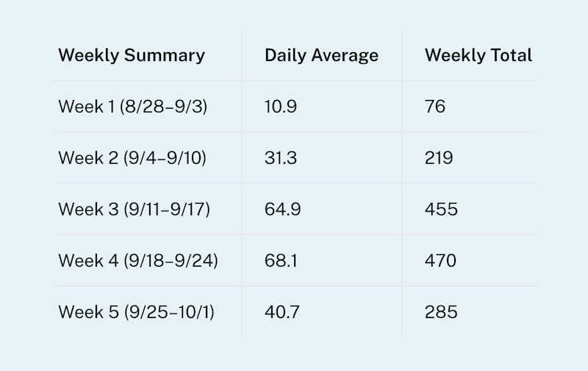Select the Week 1 (8/28–9/3) row label

click(x=133, y=107)
